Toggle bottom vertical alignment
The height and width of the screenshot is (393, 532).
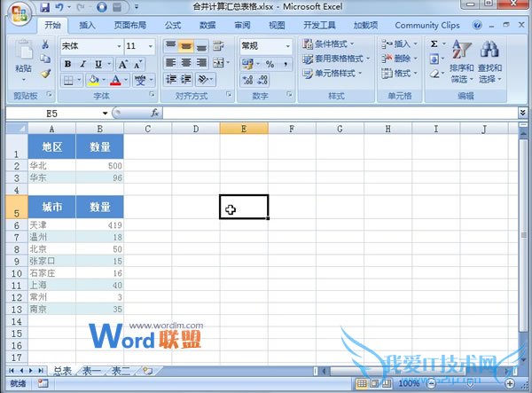pos(201,46)
